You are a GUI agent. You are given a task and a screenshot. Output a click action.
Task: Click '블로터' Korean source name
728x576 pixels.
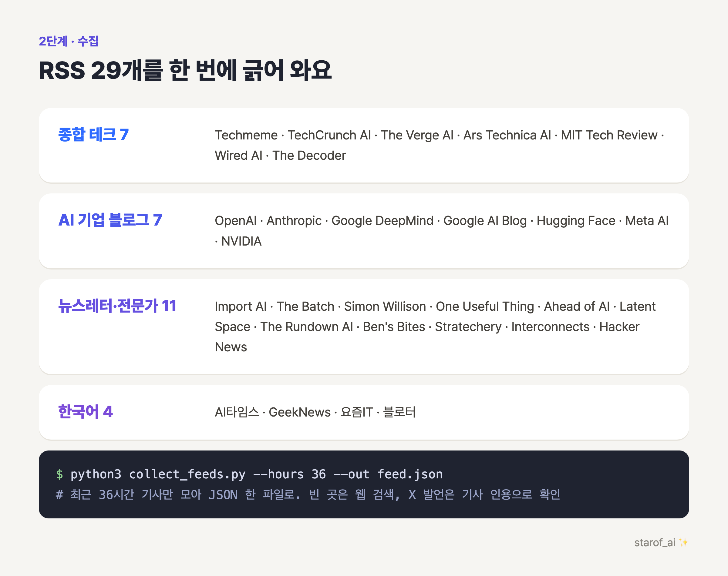[x=399, y=412]
